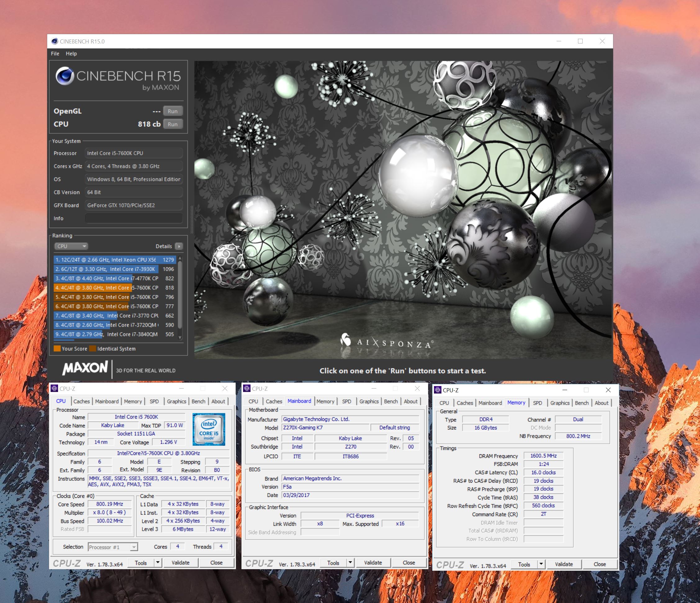Select ranking row i7-3840QM score 505
The height and width of the screenshot is (603, 700).
(x=115, y=334)
